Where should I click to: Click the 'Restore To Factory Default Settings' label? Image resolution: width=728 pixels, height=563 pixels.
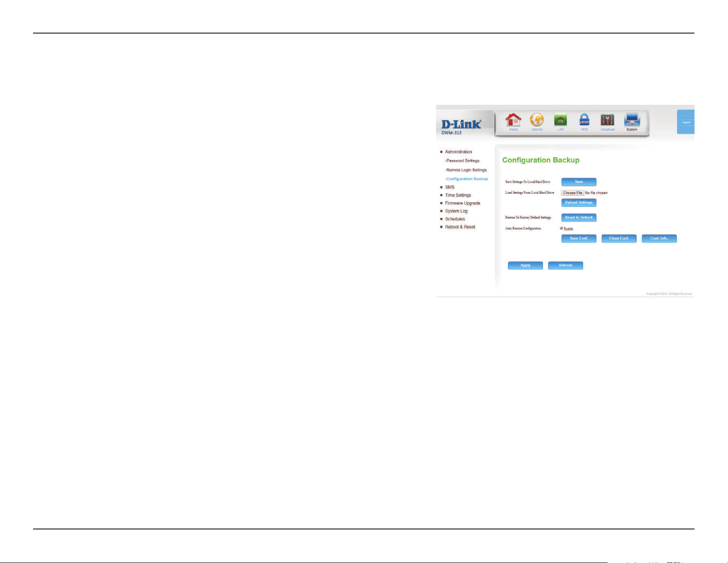(x=528, y=217)
